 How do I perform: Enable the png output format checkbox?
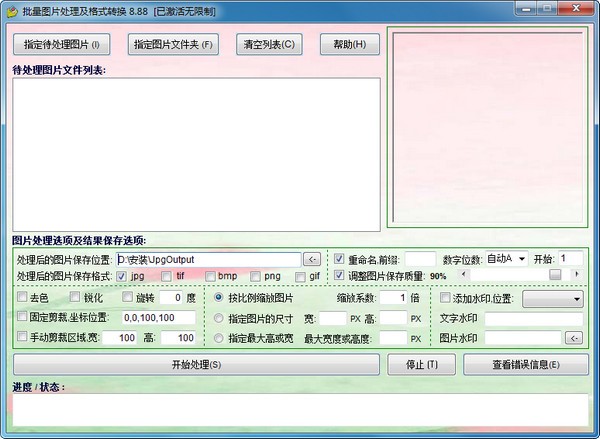(x=256, y=276)
